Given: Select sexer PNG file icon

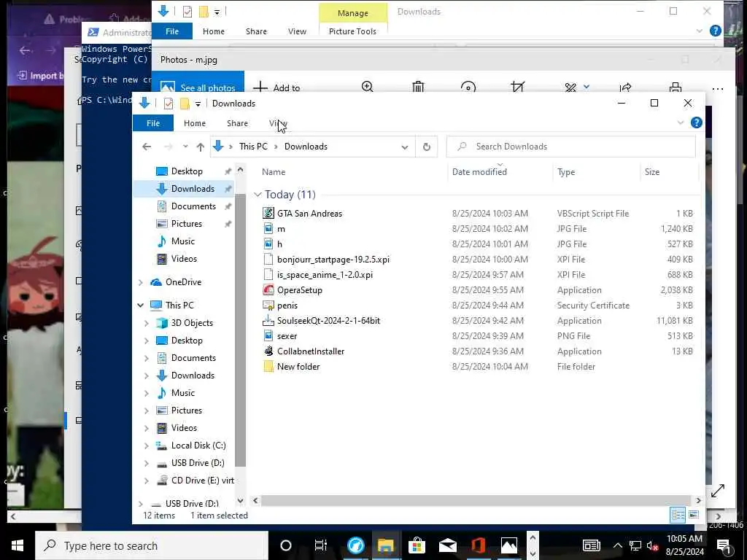Looking at the screenshot, I should 268,335.
